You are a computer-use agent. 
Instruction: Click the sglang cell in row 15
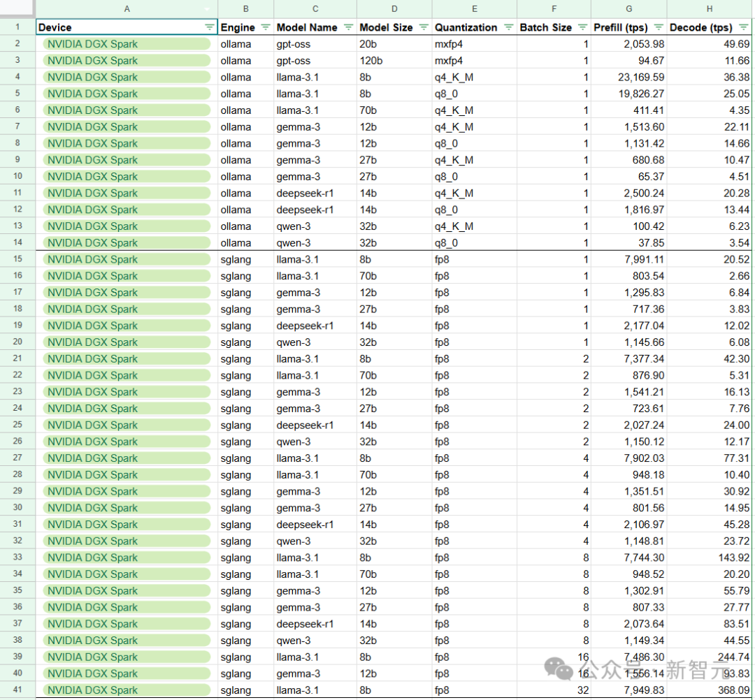click(x=245, y=259)
